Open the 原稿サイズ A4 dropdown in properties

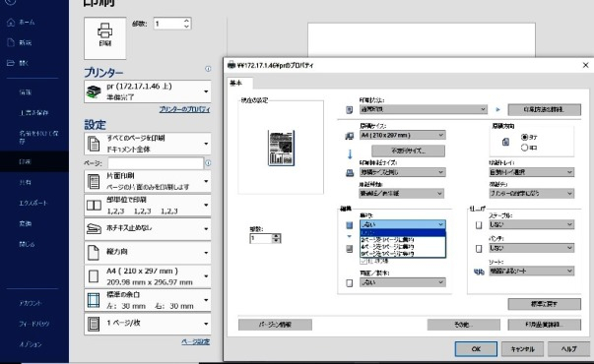pos(402,135)
